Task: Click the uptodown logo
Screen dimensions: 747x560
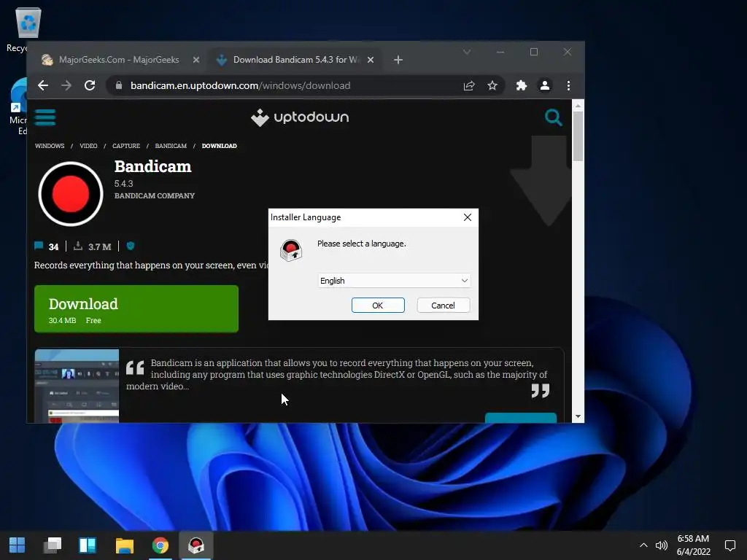Action: pyautogui.click(x=300, y=117)
